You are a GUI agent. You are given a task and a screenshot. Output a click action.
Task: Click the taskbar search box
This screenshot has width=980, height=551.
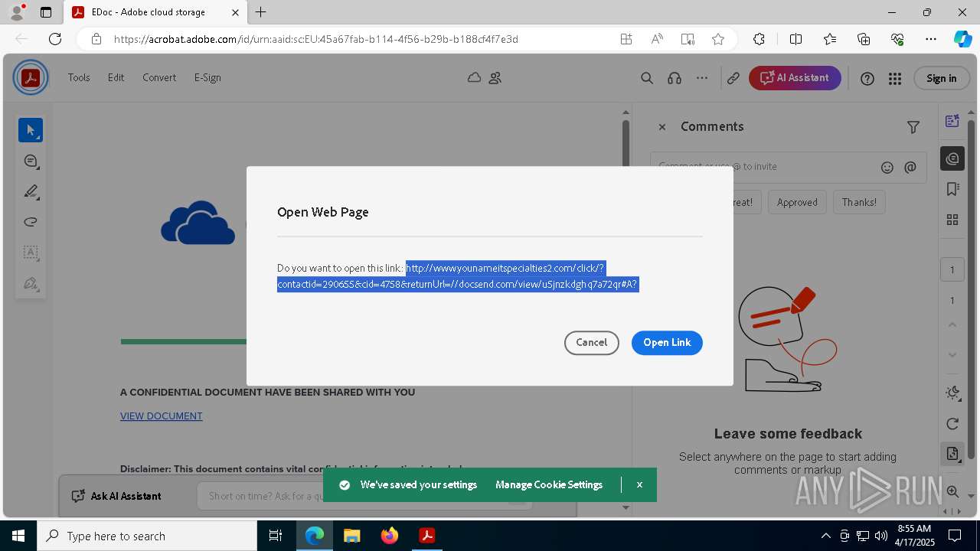[x=147, y=536]
